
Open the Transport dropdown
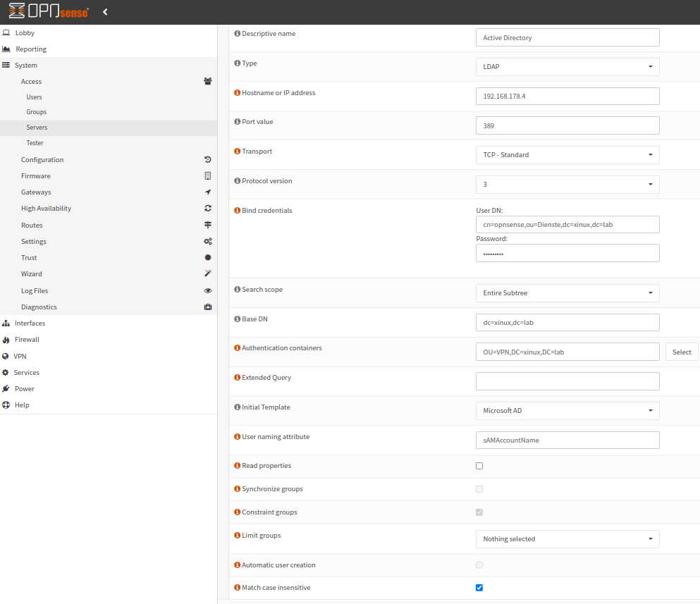click(567, 155)
